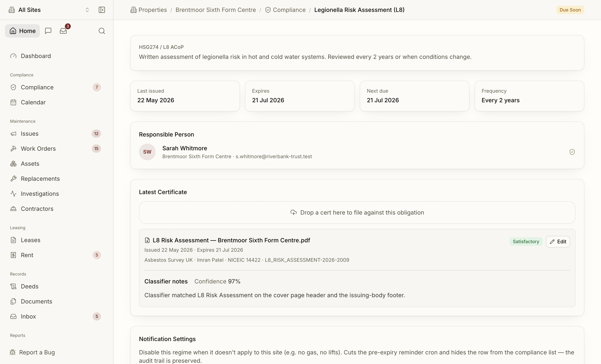Click the Assets cubes icon
Viewport: 601px width, 364px height.
coord(13,163)
